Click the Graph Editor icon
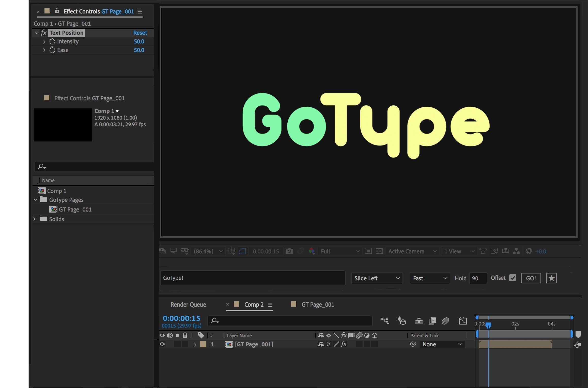Image resolution: width=588 pixels, height=388 pixels. 463,321
